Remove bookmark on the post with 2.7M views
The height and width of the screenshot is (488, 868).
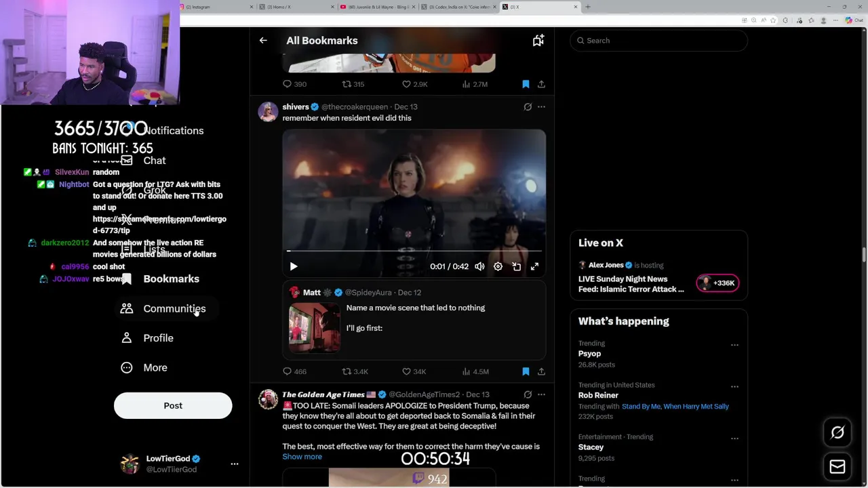click(526, 84)
